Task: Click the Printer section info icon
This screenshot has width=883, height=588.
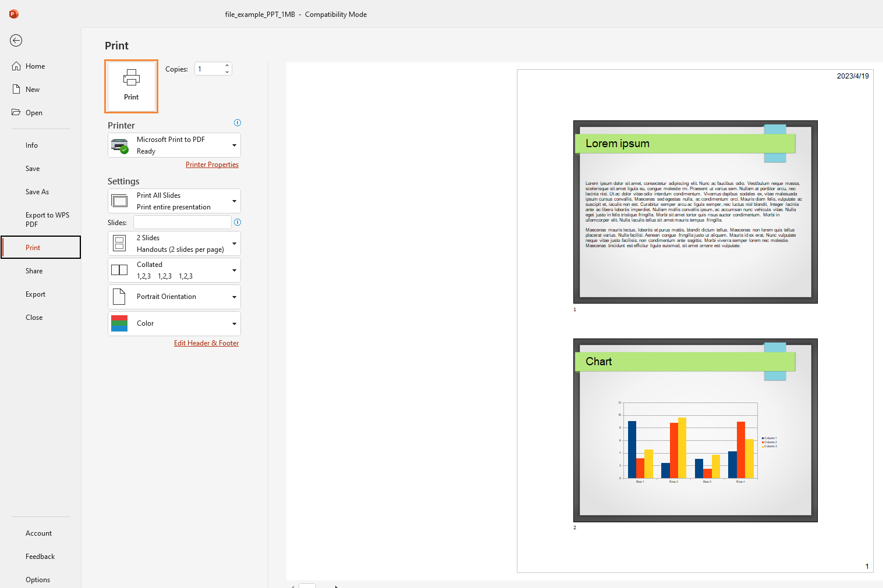Action: 237,123
